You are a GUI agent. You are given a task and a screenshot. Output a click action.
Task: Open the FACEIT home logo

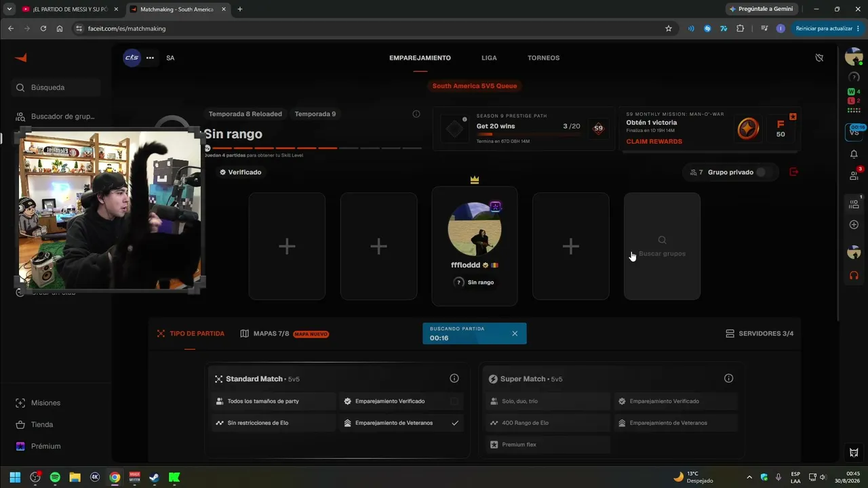pos(21,58)
